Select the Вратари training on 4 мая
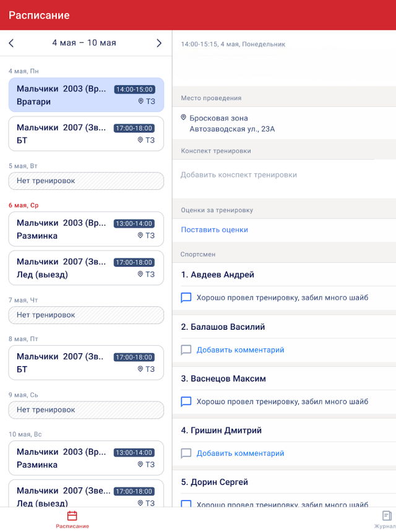 (86, 95)
